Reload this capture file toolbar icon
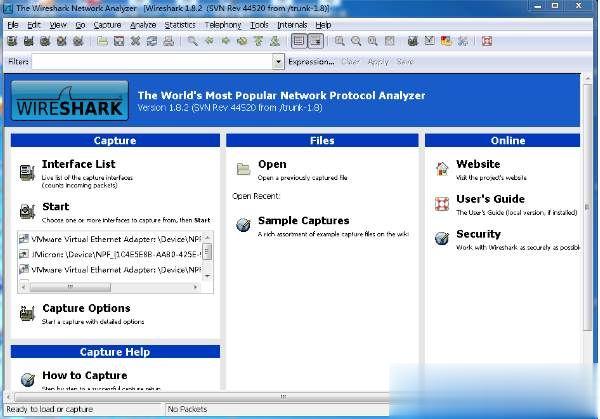 [152, 41]
